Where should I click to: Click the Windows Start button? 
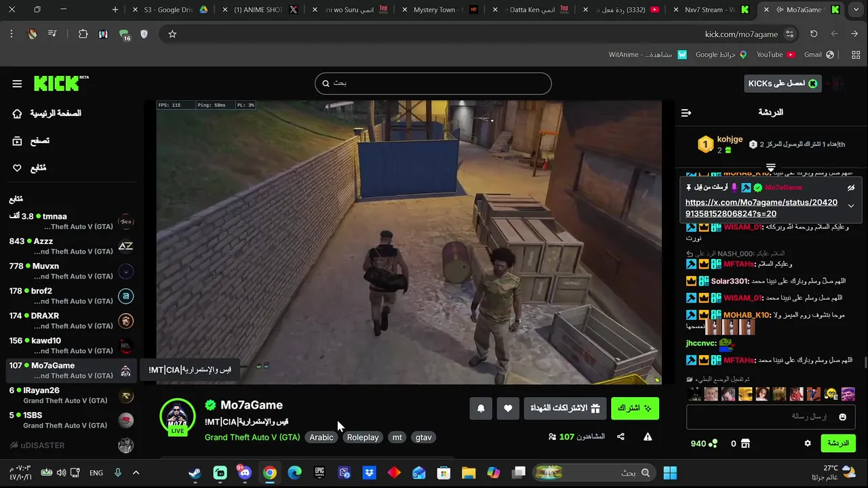670,472
